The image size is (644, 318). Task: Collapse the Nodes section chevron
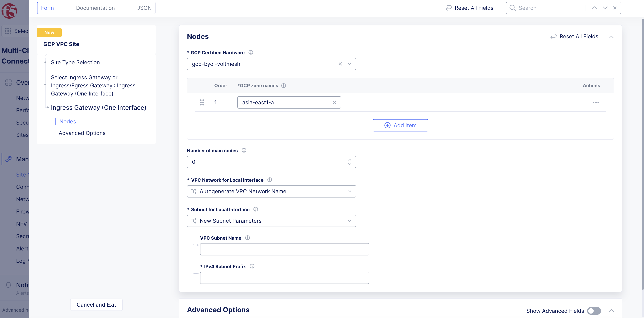[611, 37]
